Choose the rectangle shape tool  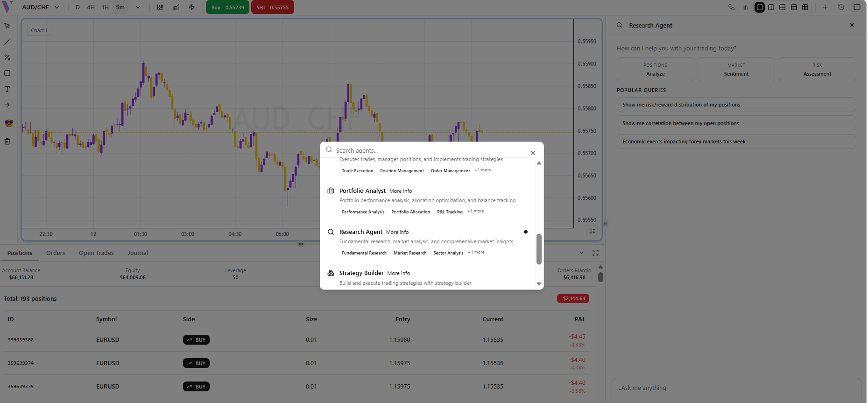[7, 73]
